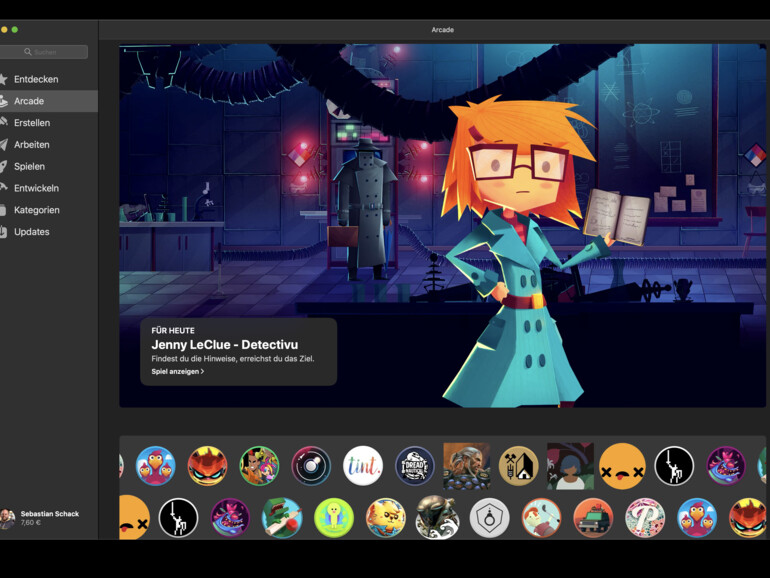The width and height of the screenshot is (770, 578).
Task: Open the yellow chick on green icon
Action: point(333,518)
